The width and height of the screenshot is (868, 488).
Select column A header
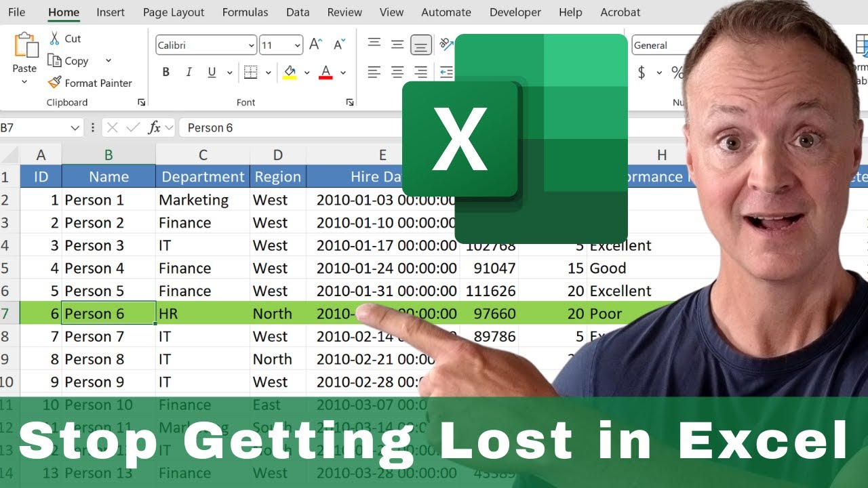click(41, 155)
